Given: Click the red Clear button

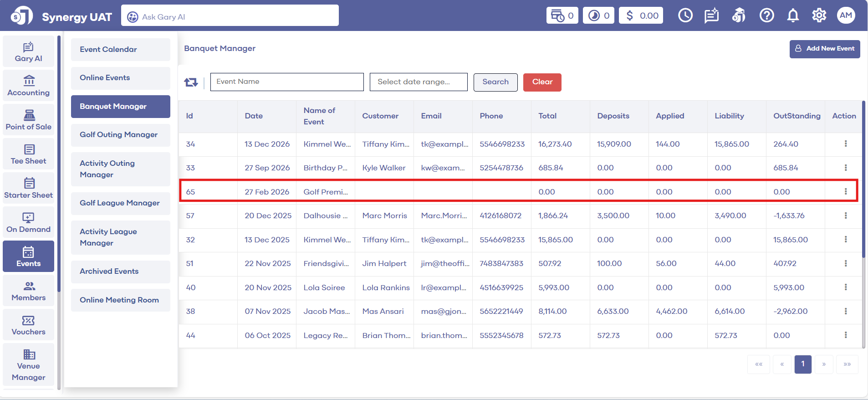Looking at the screenshot, I should pyautogui.click(x=542, y=82).
